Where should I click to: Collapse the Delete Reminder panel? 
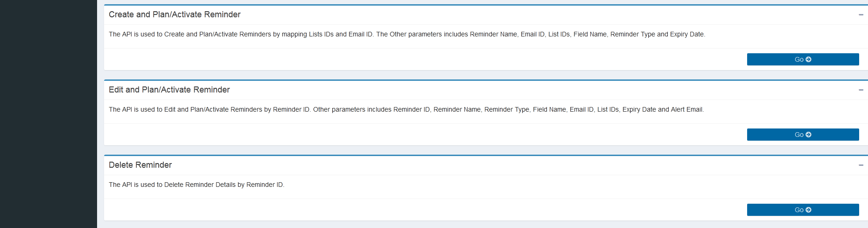[861, 165]
